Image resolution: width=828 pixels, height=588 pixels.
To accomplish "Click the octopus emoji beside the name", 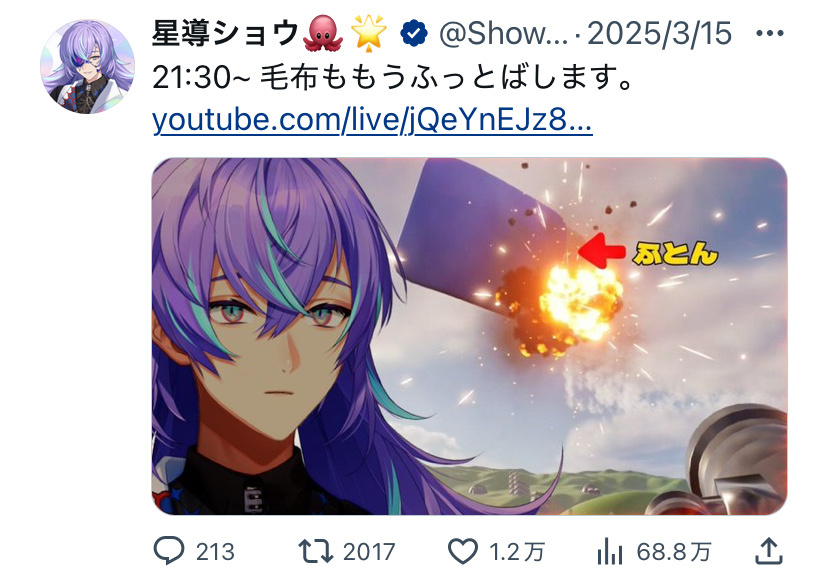I will pos(323,33).
